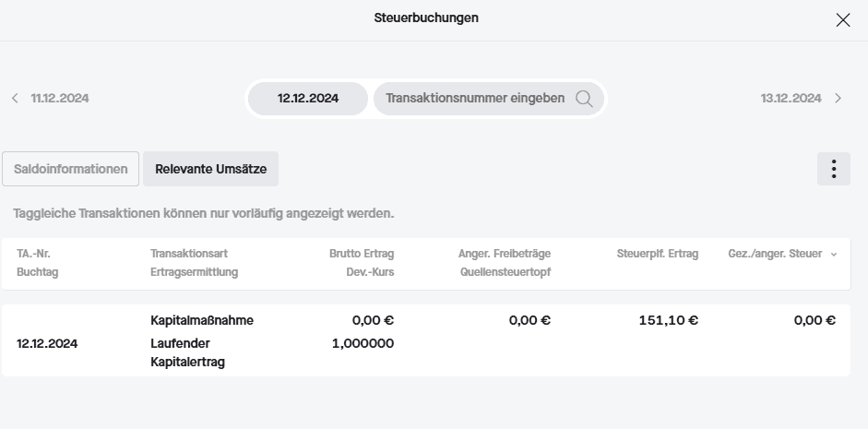This screenshot has height=429, width=868.
Task: Click the row's Buchtag date 12.12.2024
Action: (x=47, y=343)
